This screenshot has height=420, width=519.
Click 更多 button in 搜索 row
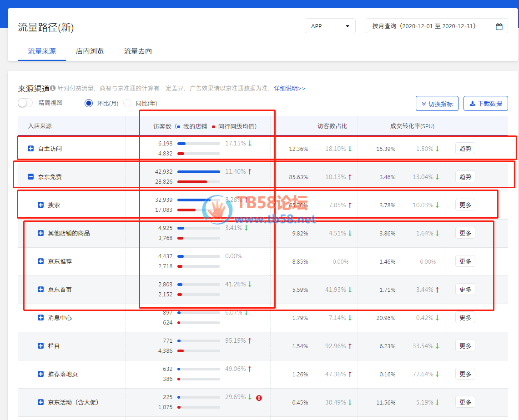(465, 205)
